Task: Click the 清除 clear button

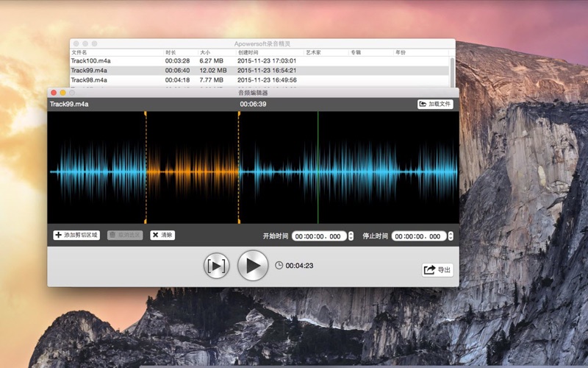Action: [162, 236]
